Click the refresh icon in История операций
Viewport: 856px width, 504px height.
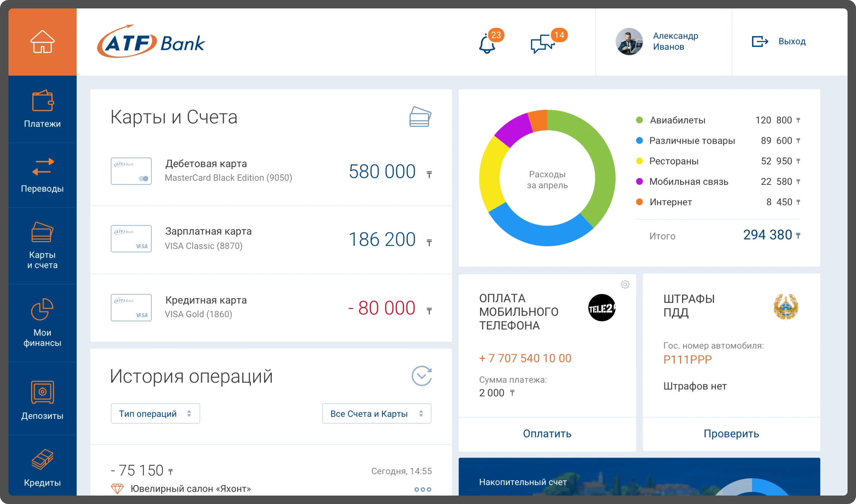click(x=421, y=376)
